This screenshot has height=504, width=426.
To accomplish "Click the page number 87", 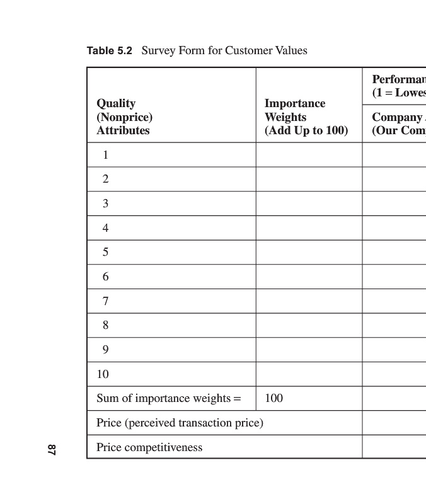I will click(x=52, y=449).
